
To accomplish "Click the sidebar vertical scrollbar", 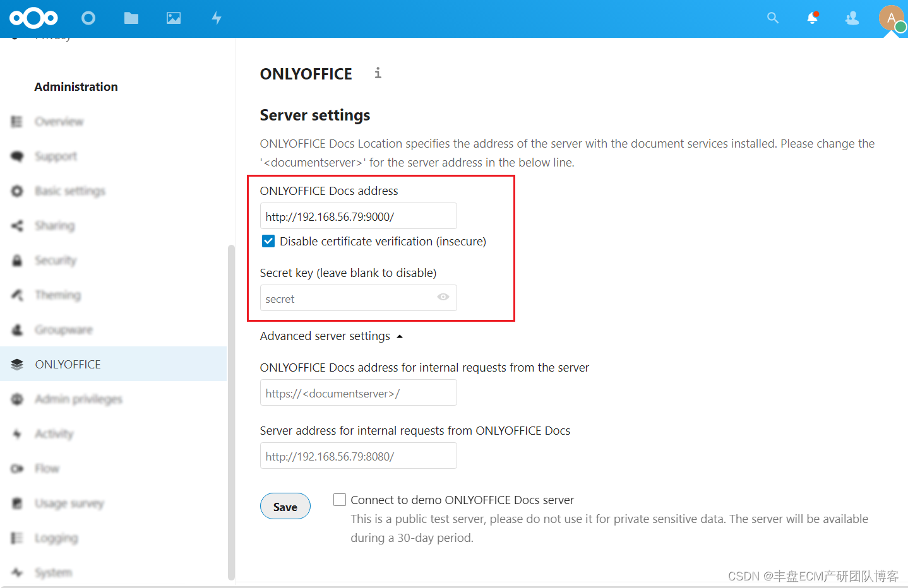I will tap(231, 412).
